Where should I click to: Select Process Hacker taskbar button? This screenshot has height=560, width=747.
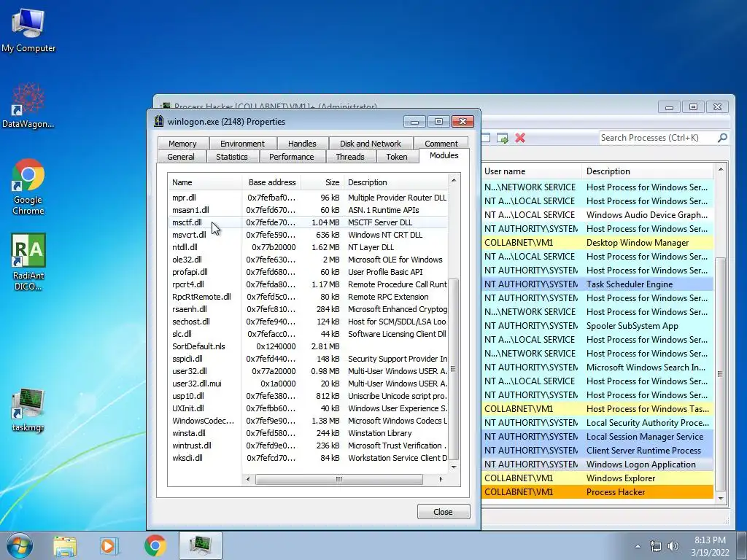tap(201, 545)
